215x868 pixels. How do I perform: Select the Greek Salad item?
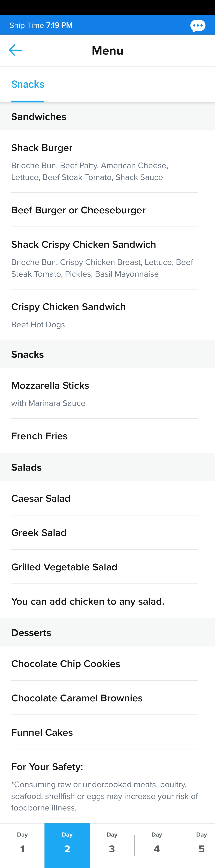click(107, 533)
